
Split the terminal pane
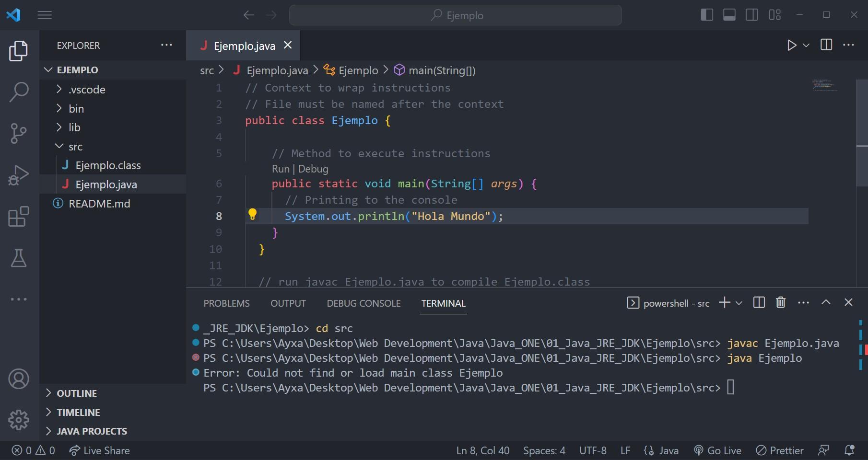[759, 302]
